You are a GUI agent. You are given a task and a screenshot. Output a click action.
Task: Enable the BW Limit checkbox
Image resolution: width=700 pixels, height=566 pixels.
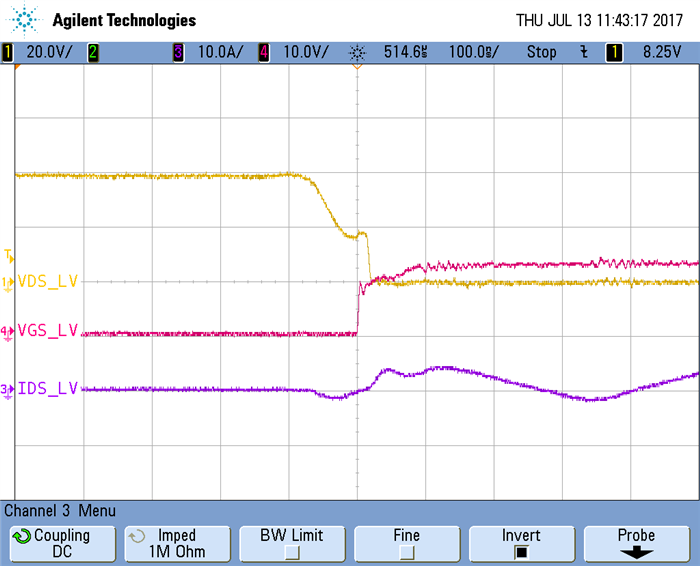(292, 551)
